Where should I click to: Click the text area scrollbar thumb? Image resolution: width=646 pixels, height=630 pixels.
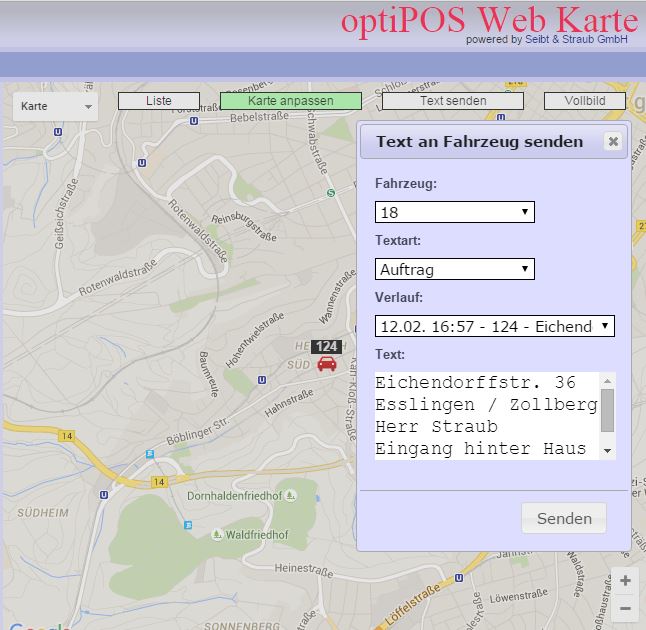pos(607,411)
